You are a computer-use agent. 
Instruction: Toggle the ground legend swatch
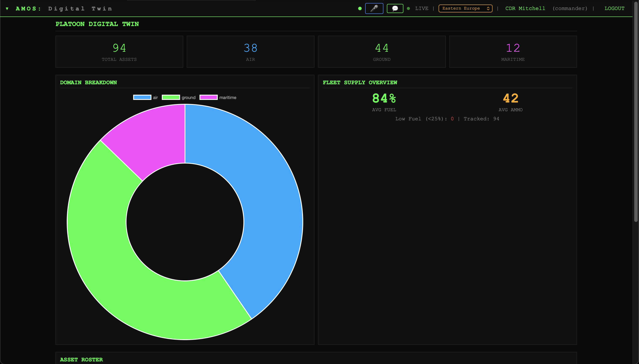[x=171, y=97]
